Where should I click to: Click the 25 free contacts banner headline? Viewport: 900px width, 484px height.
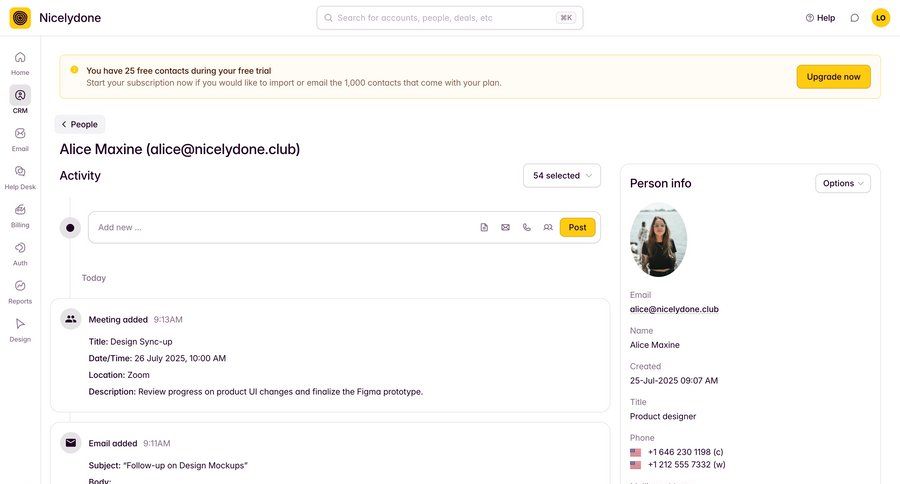click(x=179, y=71)
